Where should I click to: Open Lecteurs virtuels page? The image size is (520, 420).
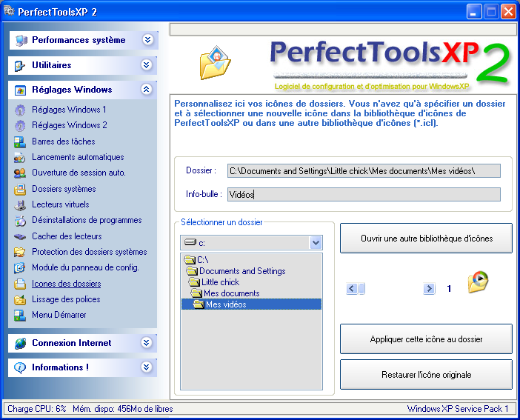60,204
